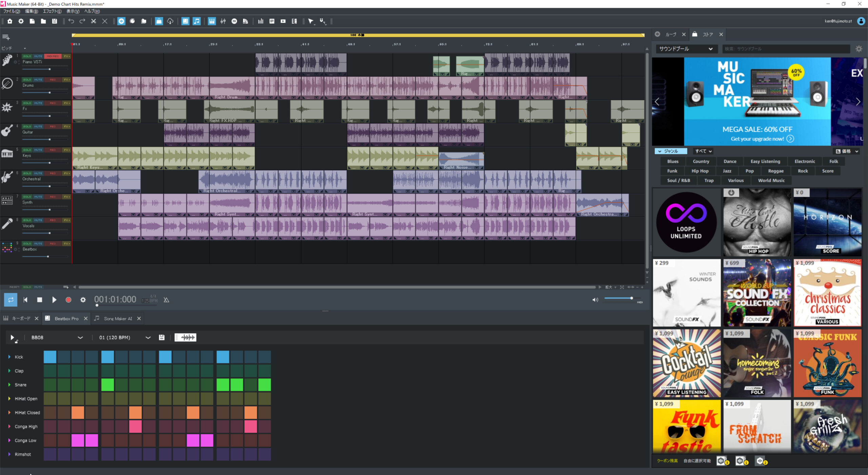
Task: Mute the Vocals track
Action: (x=38, y=220)
